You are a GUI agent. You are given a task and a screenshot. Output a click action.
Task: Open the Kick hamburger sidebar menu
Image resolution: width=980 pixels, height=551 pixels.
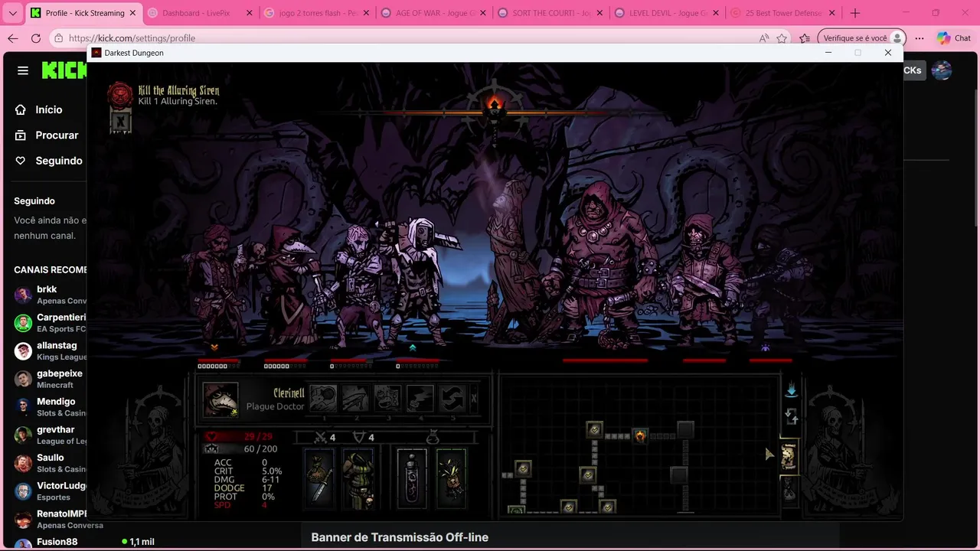(x=23, y=70)
